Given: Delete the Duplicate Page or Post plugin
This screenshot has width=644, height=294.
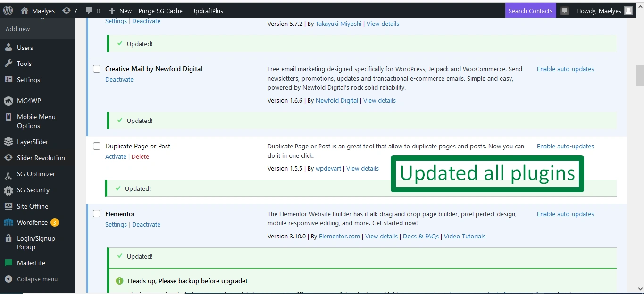Looking at the screenshot, I should pos(140,156).
